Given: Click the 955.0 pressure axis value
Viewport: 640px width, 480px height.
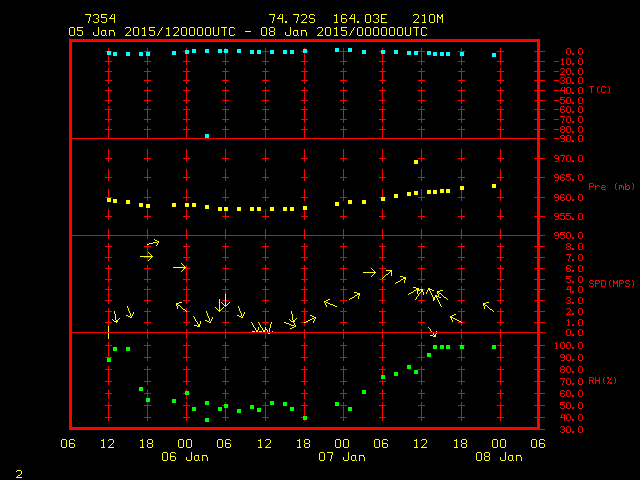Looking at the screenshot, I should point(569,217).
